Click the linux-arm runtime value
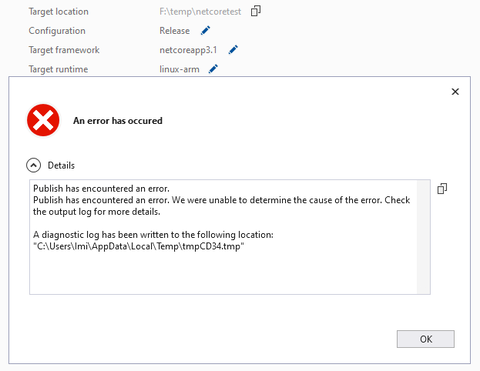 (x=179, y=69)
